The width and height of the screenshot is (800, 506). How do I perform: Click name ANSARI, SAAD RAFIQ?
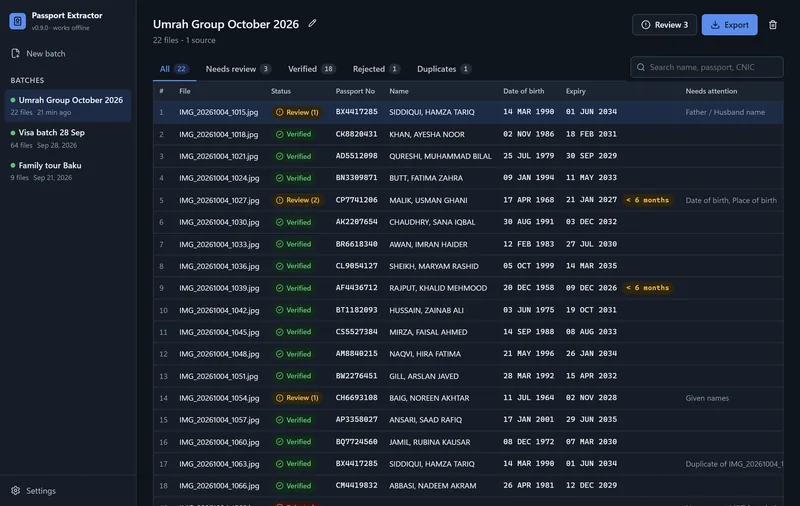[x=426, y=420]
